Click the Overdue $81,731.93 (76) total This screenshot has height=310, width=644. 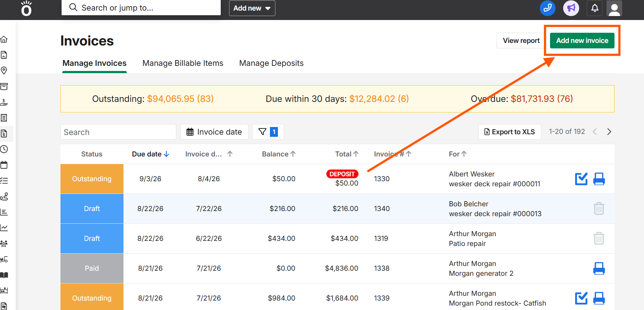click(522, 99)
